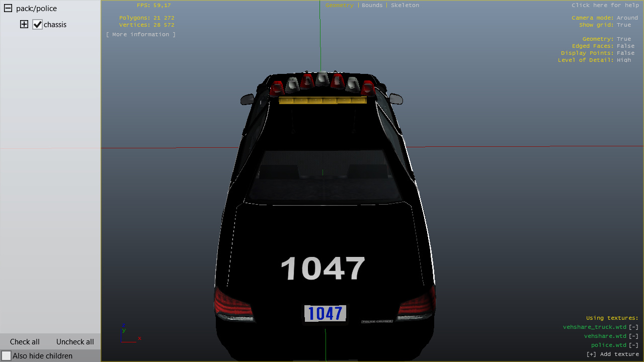Remove the vehshare_truck.wtd texture with its minus icon
644x362 pixels.
click(x=633, y=327)
